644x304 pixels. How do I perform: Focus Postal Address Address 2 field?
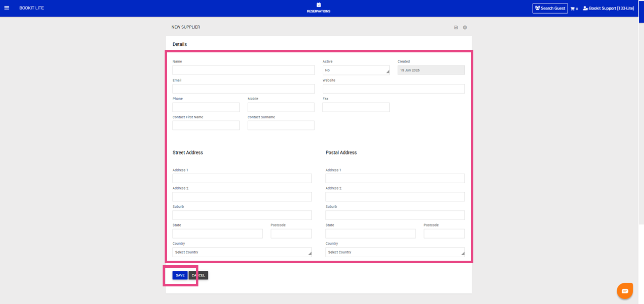coord(395,197)
